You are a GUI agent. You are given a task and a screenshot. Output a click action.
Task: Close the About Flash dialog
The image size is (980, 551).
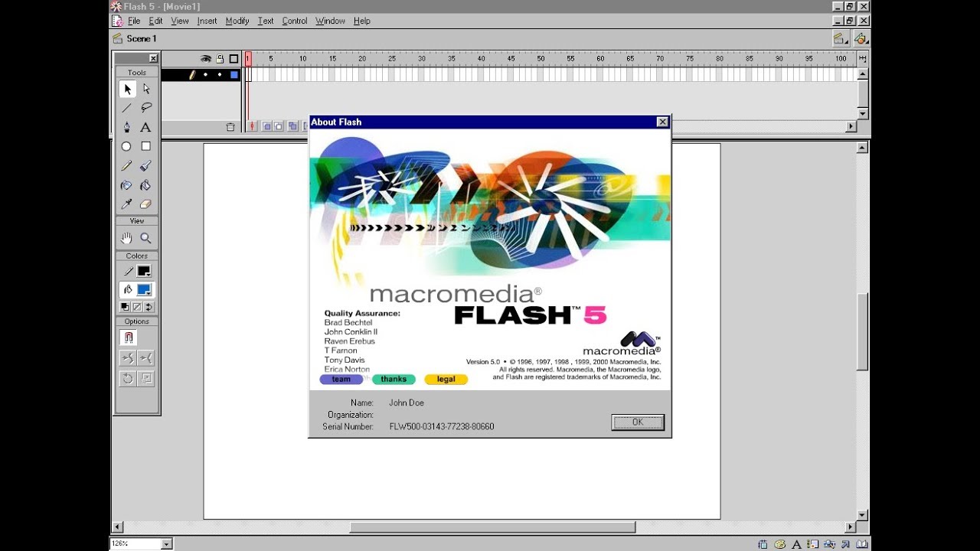pos(662,122)
